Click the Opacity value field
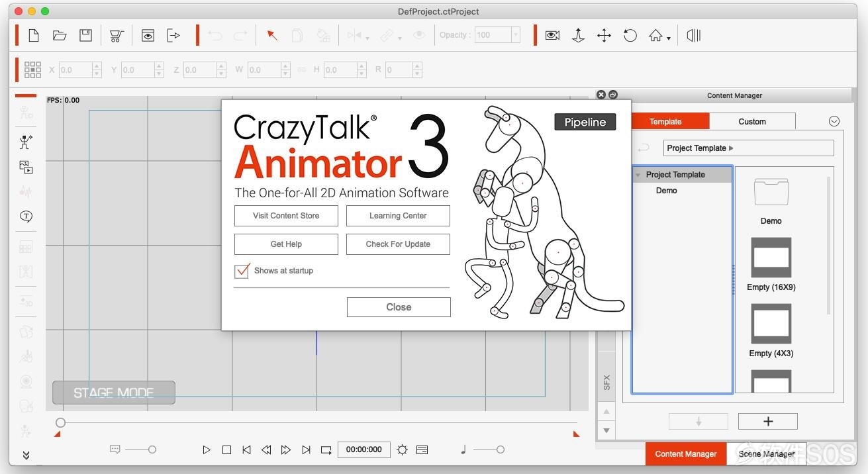 tap(493, 35)
